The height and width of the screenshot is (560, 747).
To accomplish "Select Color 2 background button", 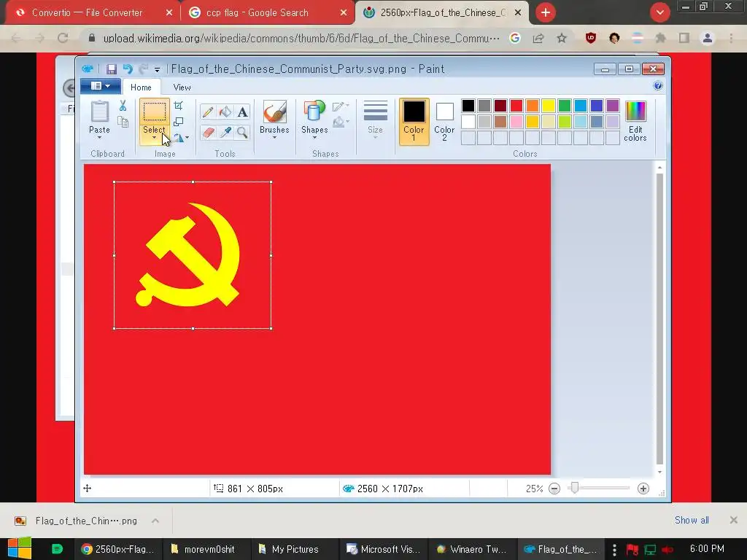I will (x=444, y=122).
